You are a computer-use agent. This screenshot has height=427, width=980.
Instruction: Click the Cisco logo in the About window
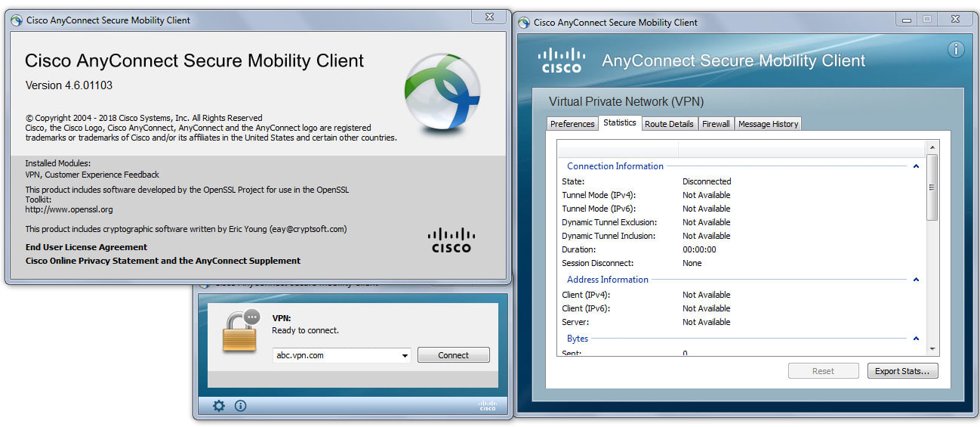coord(451,240)
